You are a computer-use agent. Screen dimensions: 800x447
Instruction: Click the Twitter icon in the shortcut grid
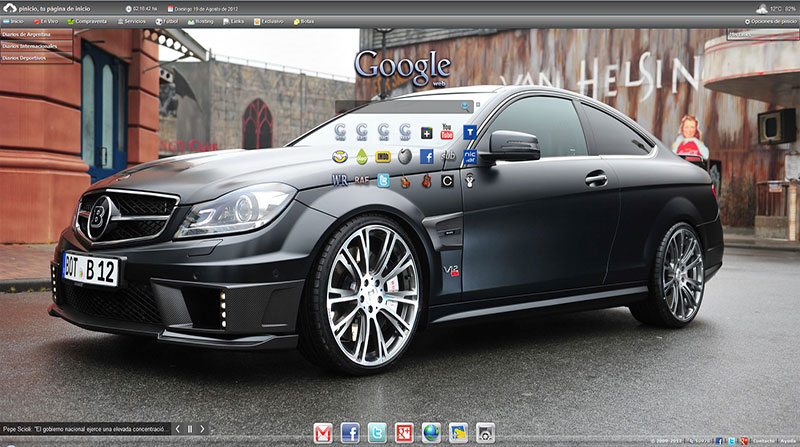pyautogui.click(x=382, y=181)
